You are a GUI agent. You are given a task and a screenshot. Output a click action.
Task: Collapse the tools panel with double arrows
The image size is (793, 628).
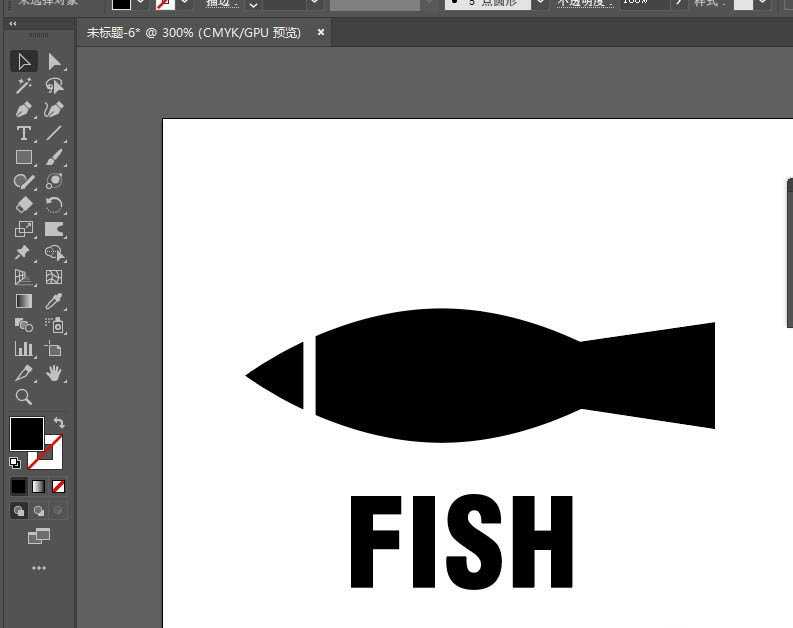point(13,23)
